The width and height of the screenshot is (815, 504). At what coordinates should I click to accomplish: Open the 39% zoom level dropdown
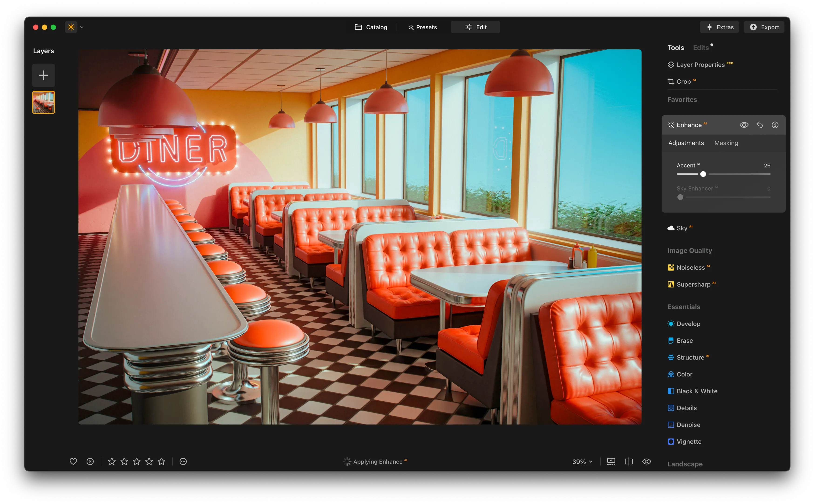tap(582, 462)
